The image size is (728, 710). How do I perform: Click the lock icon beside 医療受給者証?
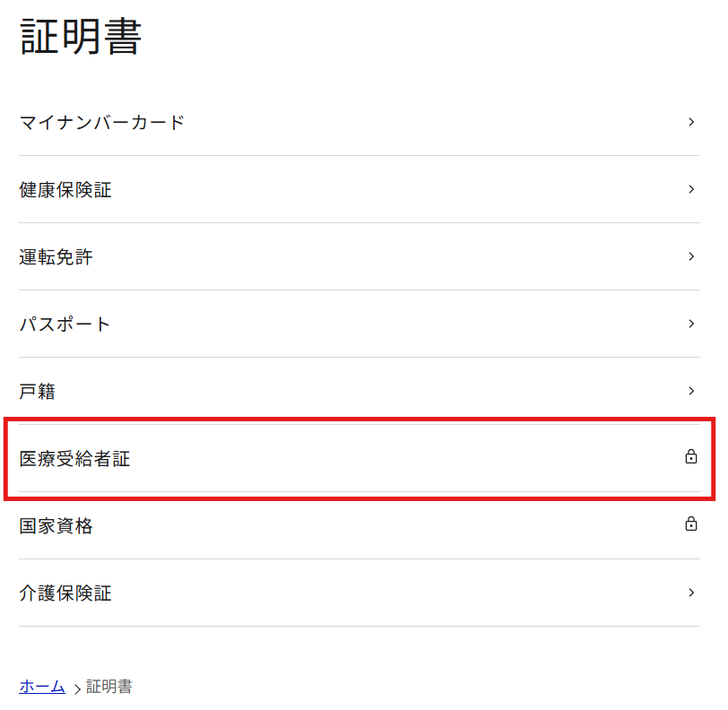pos(691,457)
